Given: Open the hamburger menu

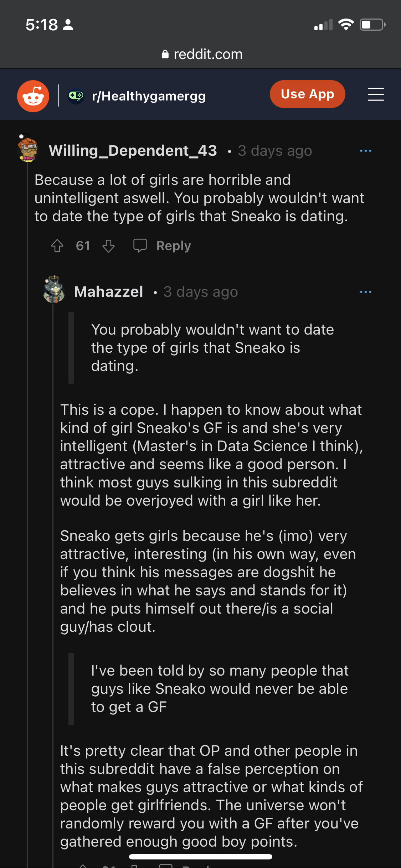Looking at the screenshot, I should click(376, 94).
